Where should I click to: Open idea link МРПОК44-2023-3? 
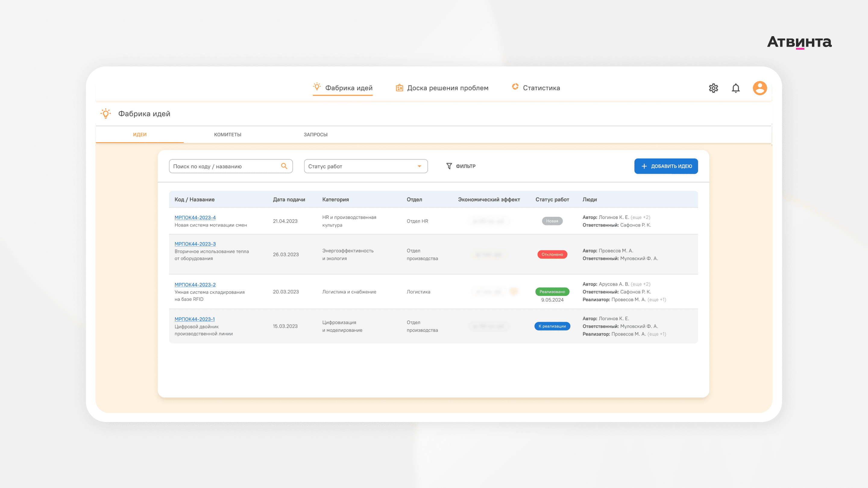pyautogui.click(x=195, y=243)
